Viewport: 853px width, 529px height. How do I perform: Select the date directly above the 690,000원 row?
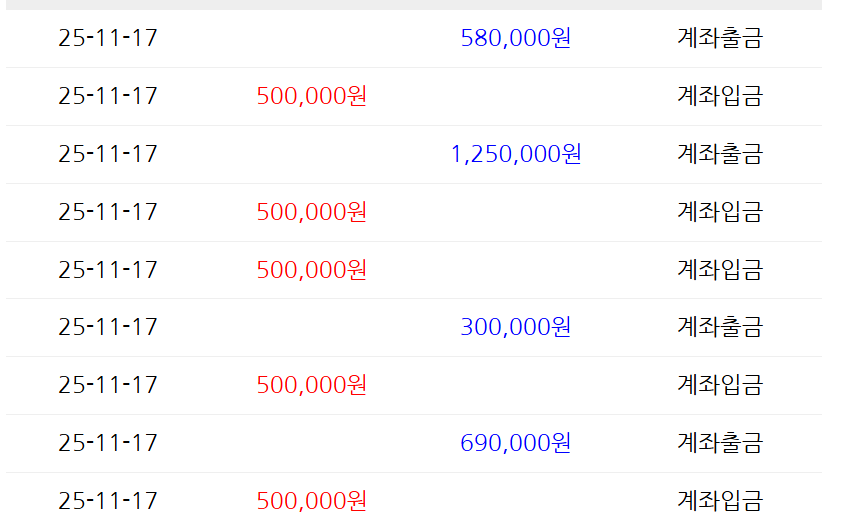[108, 385]
